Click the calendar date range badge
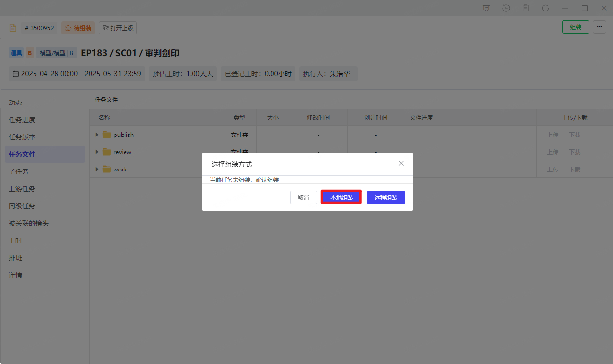Image resolution: width=613 pixels, height=364 pixels. [x=77, y=74]
